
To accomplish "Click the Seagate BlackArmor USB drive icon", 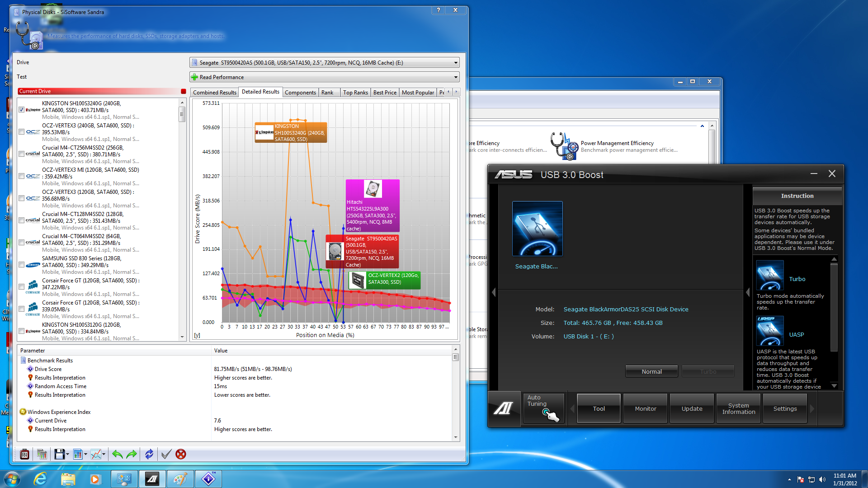I will tap(537, 229).
